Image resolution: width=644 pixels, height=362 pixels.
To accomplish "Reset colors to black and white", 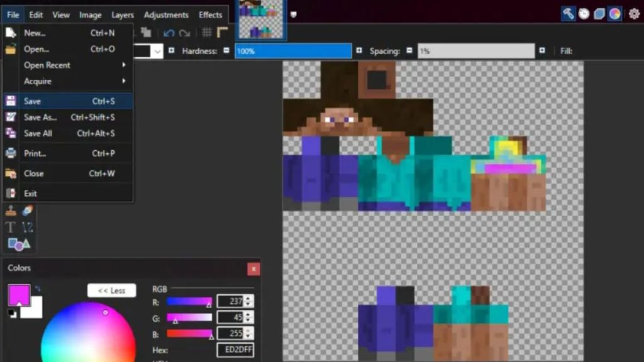I will pyautogui.click(x=13, y=314).
